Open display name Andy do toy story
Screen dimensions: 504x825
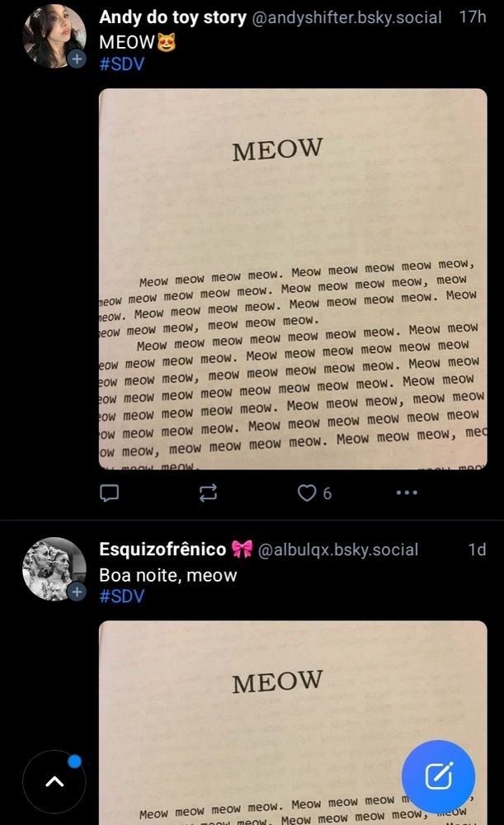pos(172,17)
